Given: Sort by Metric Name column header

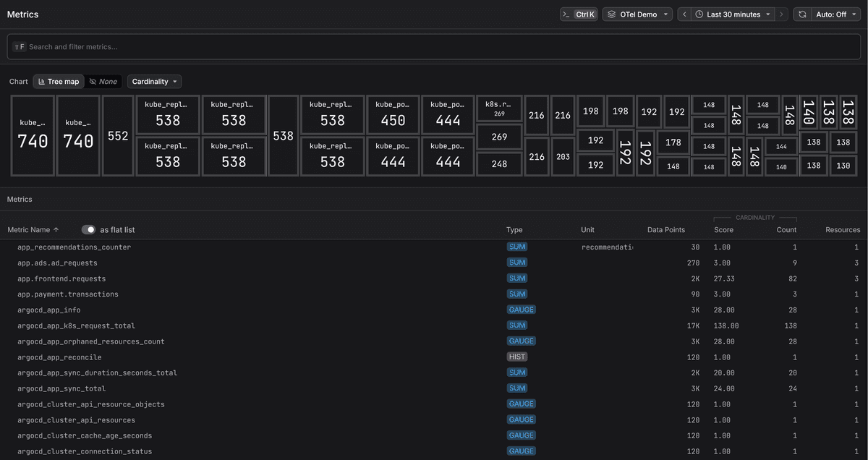Looking at the screenshot, I should (33, 229).
